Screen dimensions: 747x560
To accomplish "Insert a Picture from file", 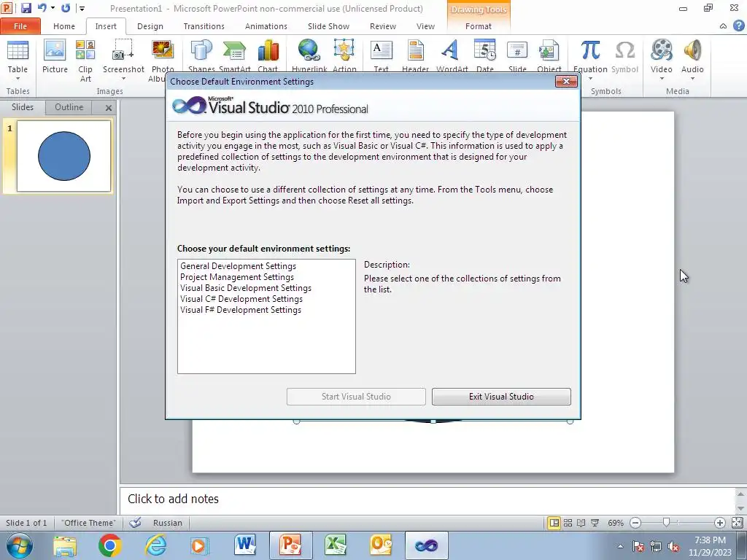I will [55, 56].
